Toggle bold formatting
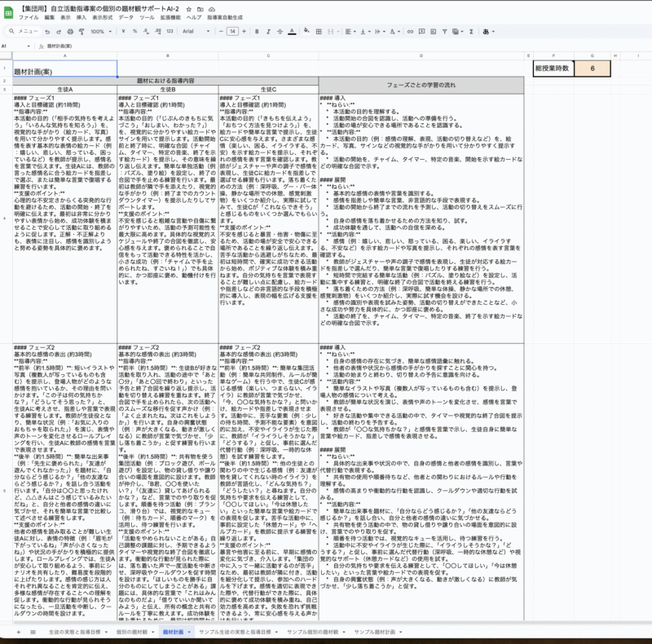 point(257,31)
